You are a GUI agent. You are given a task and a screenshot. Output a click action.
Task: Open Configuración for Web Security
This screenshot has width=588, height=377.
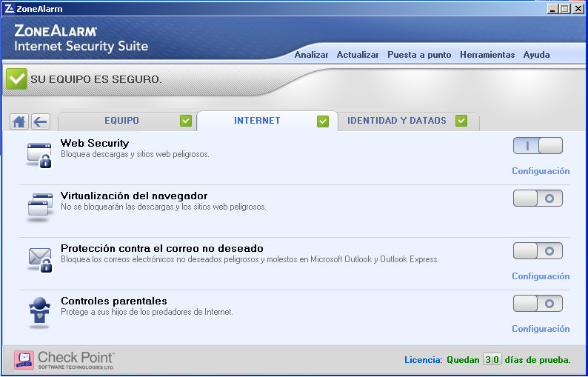[x=541, y=171]
